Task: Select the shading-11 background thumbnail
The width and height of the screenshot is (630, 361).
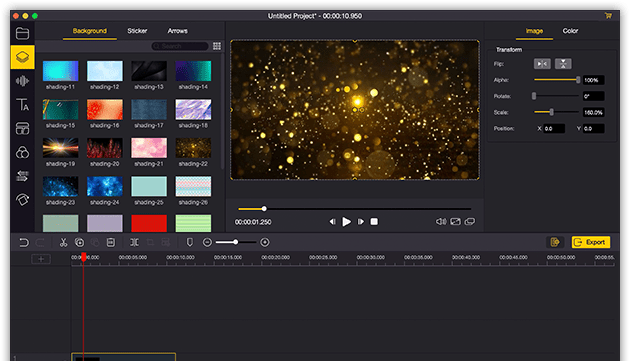Action: click(x=60, y=71)
